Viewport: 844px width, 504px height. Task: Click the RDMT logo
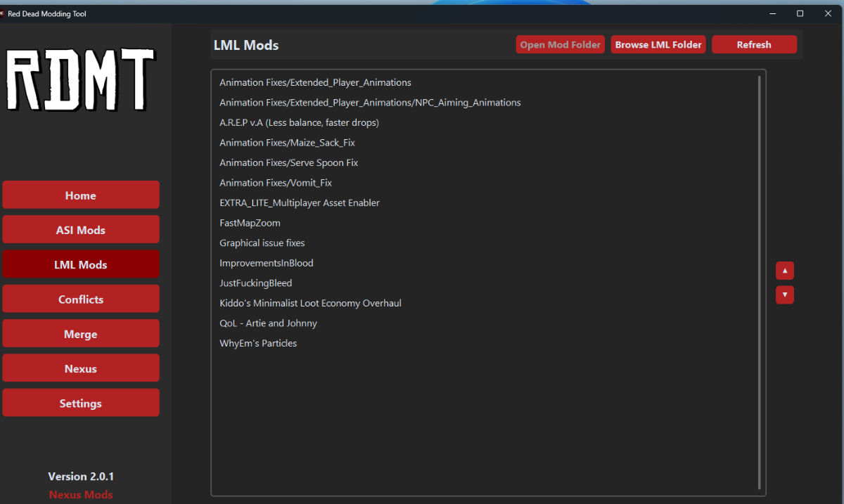coord(80,79)
